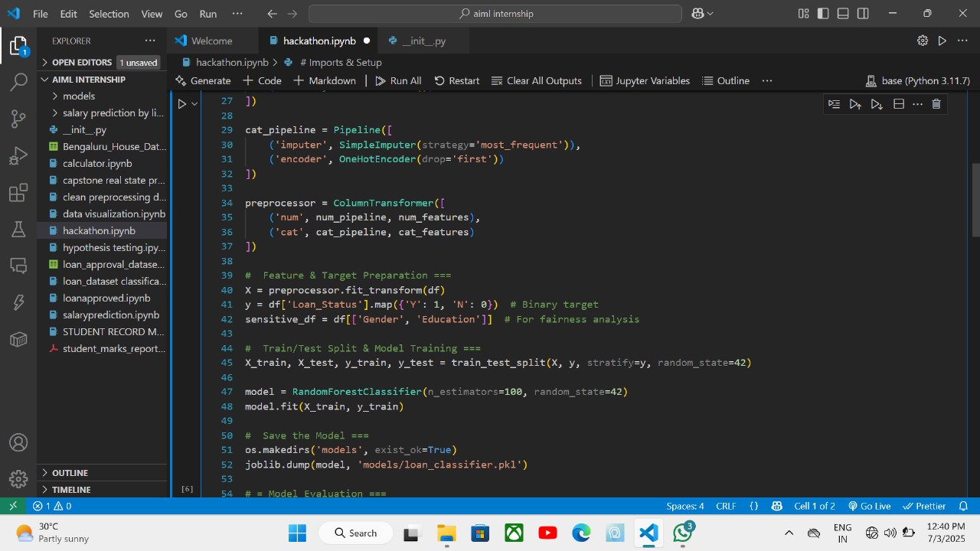This screenshot has width=980, height=551.
Task: Open more cell actions ellipsis
Action: click(x=917, y=104)
